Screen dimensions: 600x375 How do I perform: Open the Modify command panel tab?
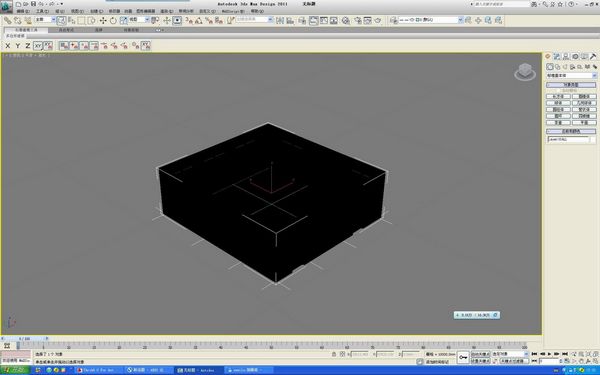coord(557,56)
